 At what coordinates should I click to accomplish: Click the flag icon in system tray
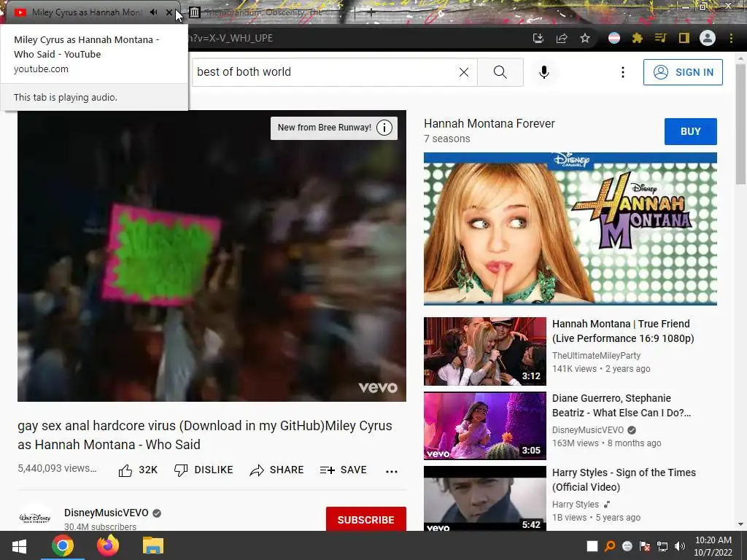645,546
